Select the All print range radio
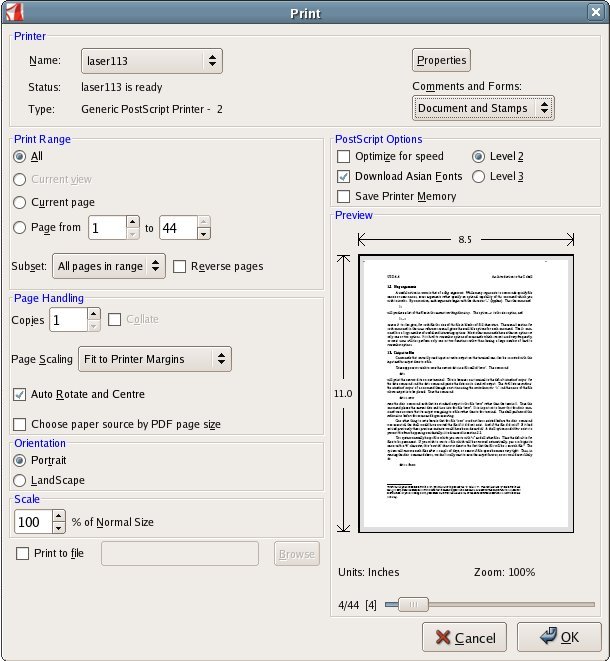The width and height of the screenshot is (610, 661). tap(19, 157)
